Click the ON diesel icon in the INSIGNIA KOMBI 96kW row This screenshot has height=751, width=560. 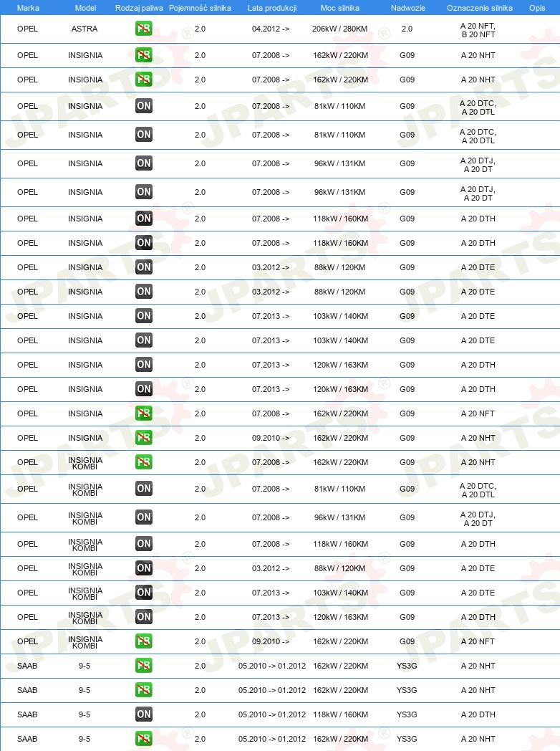point(144,517)
